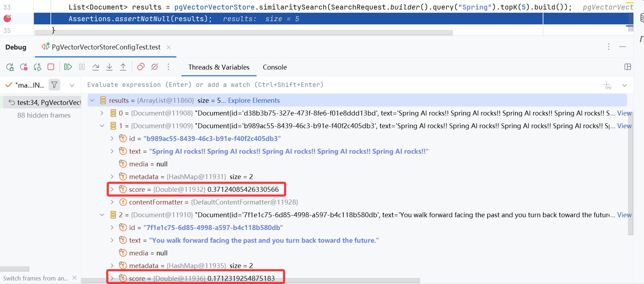Click the results field icon for the id b989ac55 row
Viewport: 644px width, 284px height.
click(123, 138)
